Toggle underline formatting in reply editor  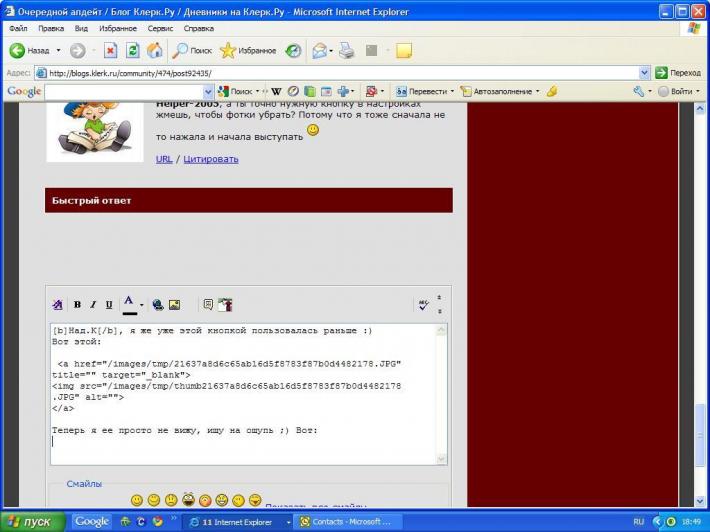point(109,305)
